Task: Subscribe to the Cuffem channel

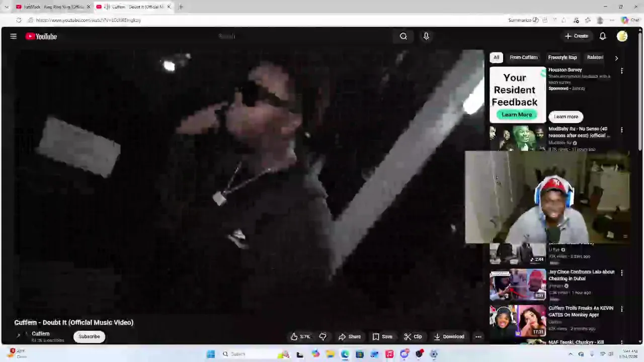Action: tap(89, 336)
